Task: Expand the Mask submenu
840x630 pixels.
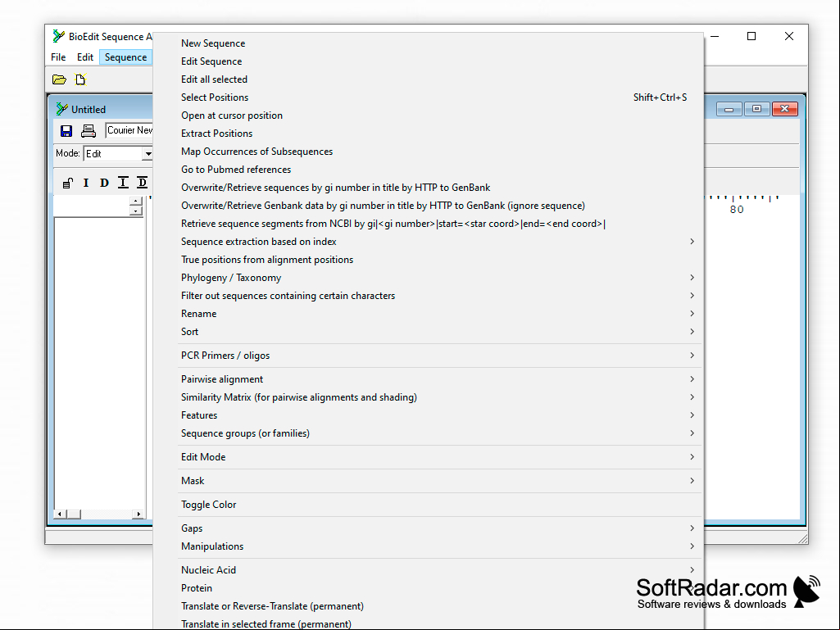Action: 428,481
